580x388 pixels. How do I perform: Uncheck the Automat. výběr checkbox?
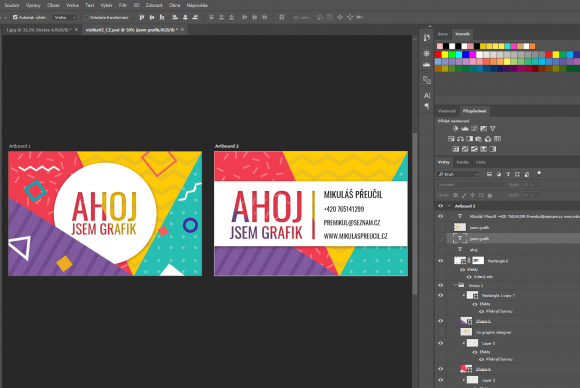pos(15,17)
